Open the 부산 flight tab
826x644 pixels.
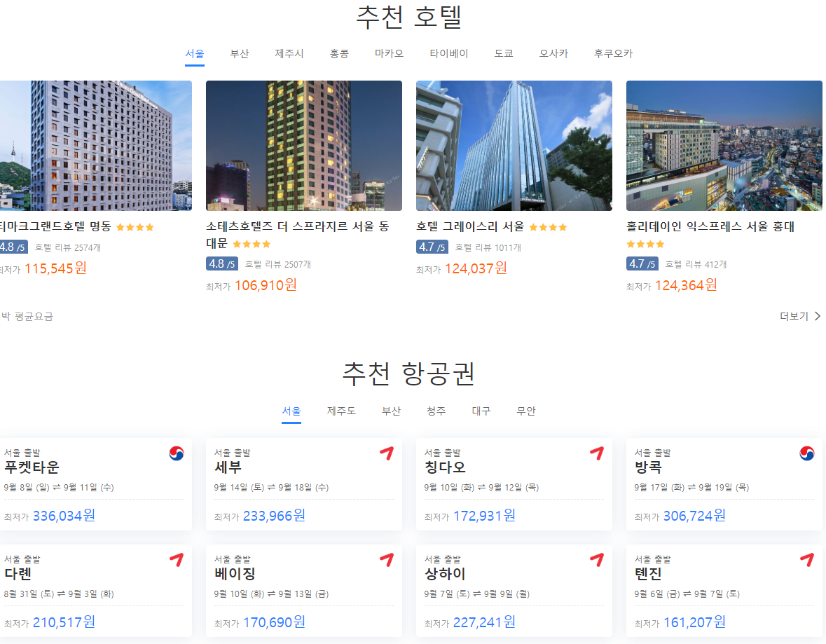[x=392, y=411]
